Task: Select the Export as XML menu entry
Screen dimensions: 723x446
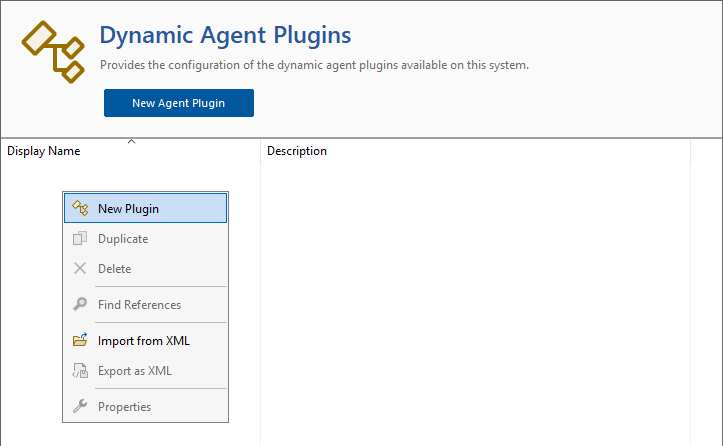Action: tap(135, 371)
